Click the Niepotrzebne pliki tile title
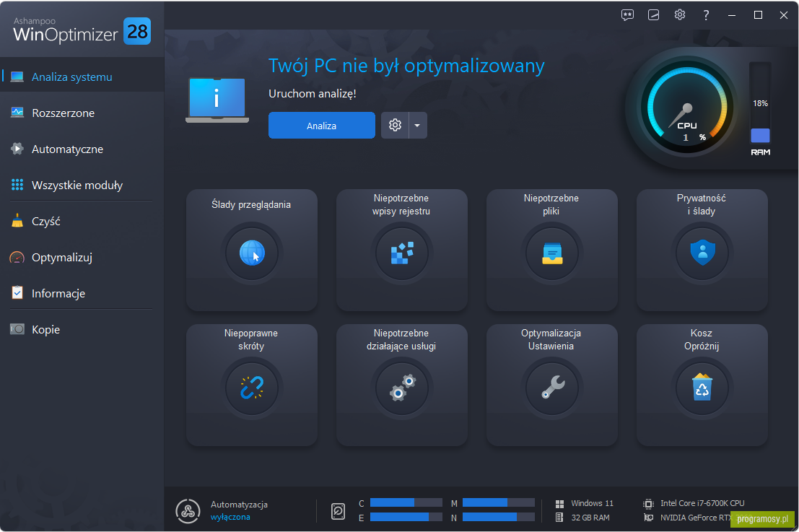The height and width of the screenshot is (532, 799). (x=551, y=204)
